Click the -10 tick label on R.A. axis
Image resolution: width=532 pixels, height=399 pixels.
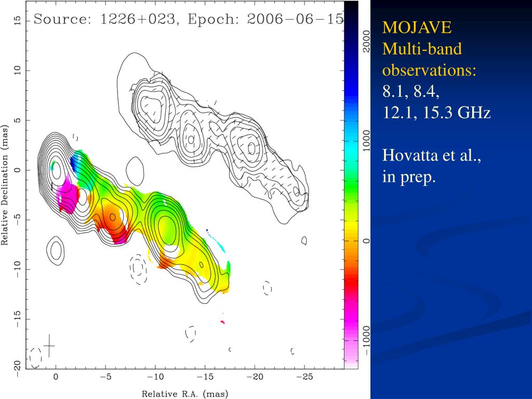pos(155,377)
